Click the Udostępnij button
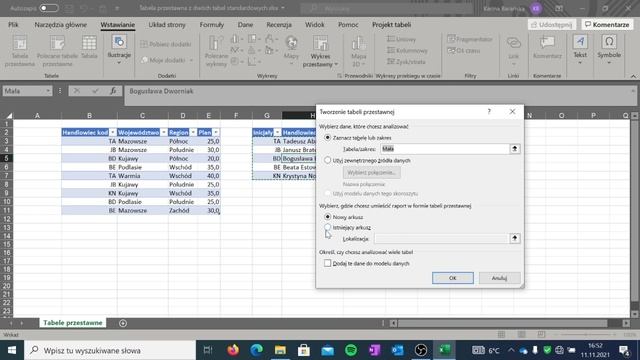The image size is (640, 360). tap(551, 25)
